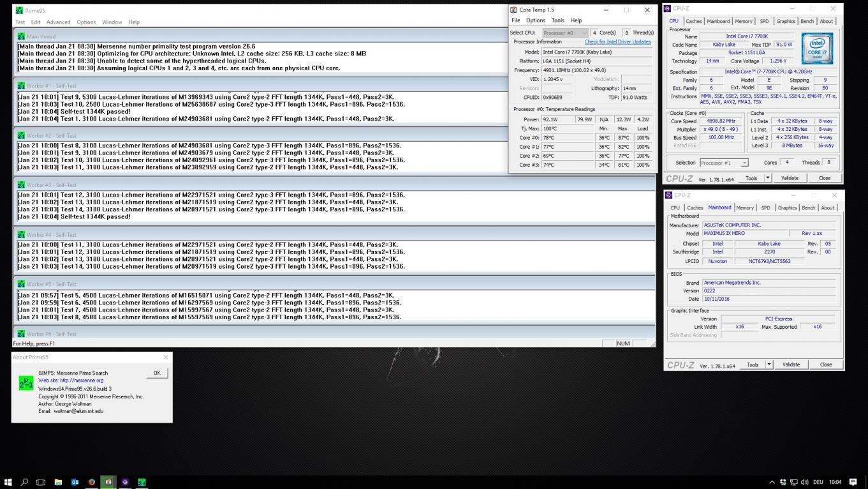
Task: Click the BIOS version field 0222
Action: (x=769, y=291)
